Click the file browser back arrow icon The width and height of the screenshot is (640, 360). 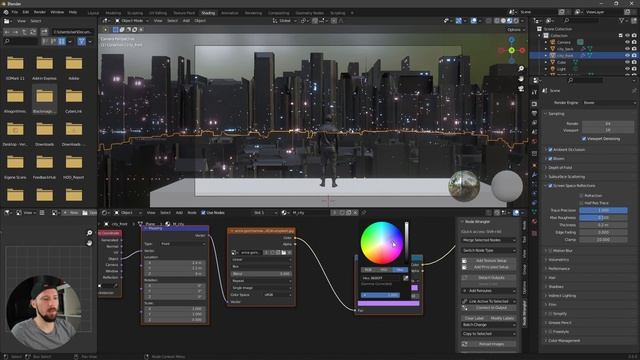coord(7,31)
